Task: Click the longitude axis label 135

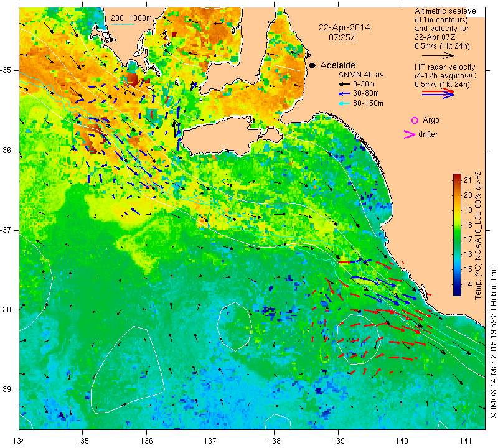Action: tap(83, 441)
